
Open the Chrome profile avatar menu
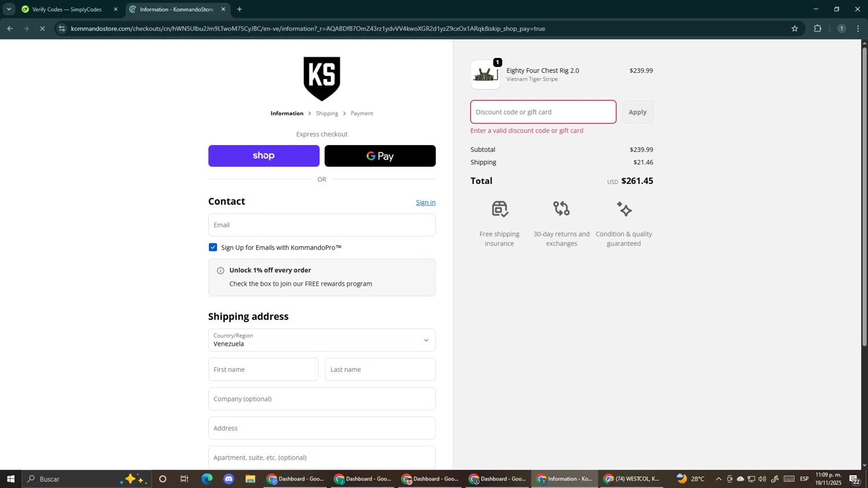pos(841,28)
